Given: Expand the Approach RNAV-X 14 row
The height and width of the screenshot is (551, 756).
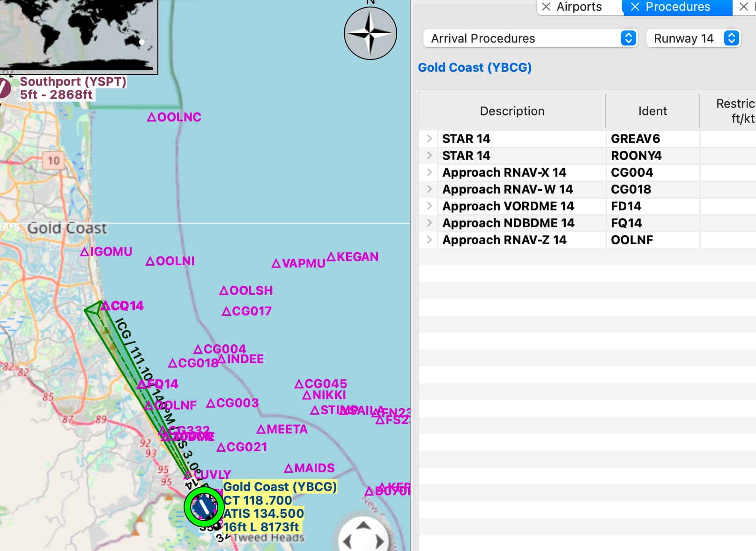Looking at the screenshot, I should click(430, 172).
